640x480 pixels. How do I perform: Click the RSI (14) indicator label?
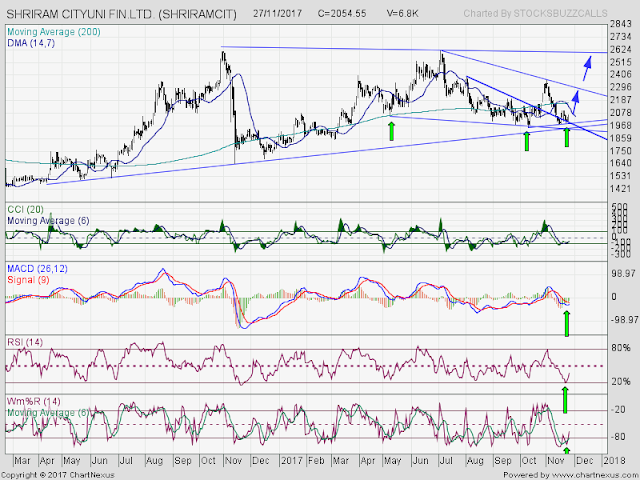[24, 342]
